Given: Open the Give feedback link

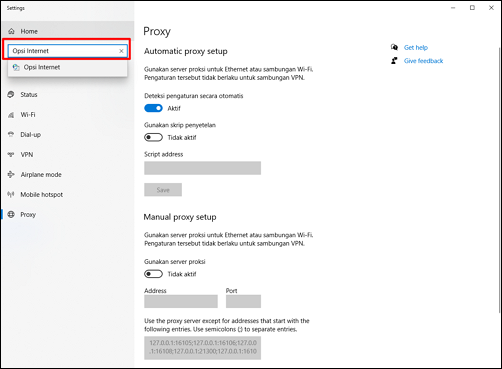Looking at the screenshot, I should coord(423,61).
